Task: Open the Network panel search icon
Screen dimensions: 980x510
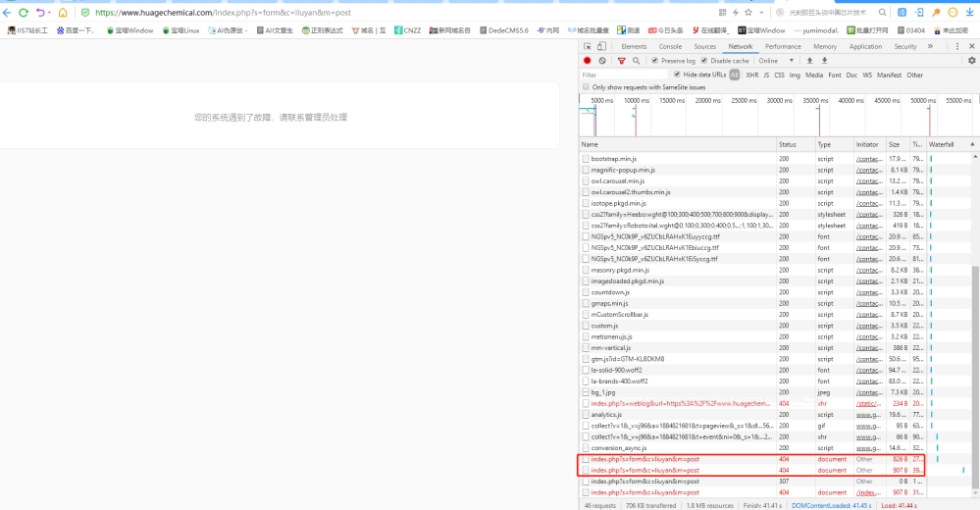Action: [x=637, y=61]
